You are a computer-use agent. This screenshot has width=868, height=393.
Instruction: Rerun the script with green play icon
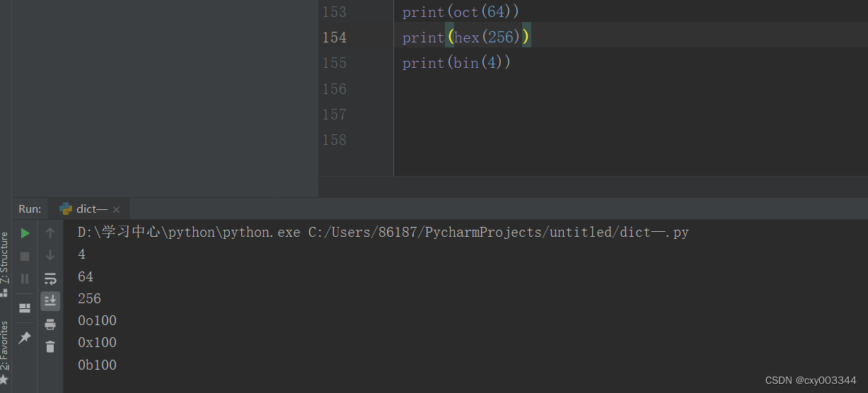[25, 233]
